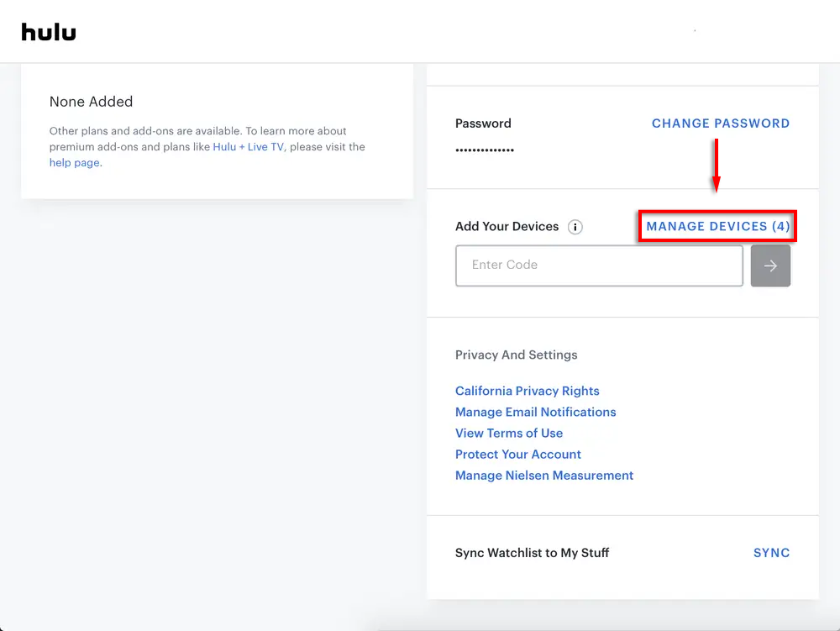Click the masked password dots
The width and height of the screenshot is (840, 631).
coord(484,150)
